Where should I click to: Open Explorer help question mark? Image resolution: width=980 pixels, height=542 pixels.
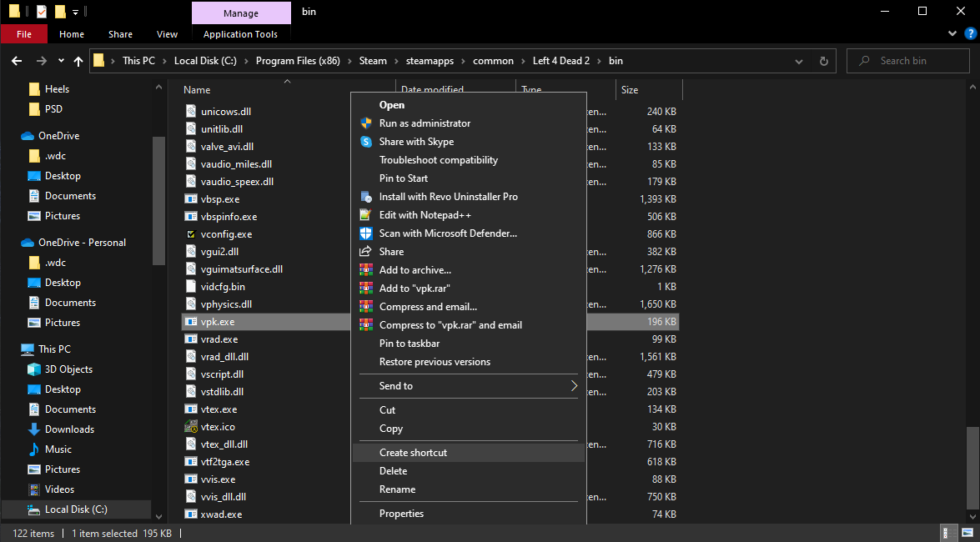pyautogui.click(x=969, y=33)
